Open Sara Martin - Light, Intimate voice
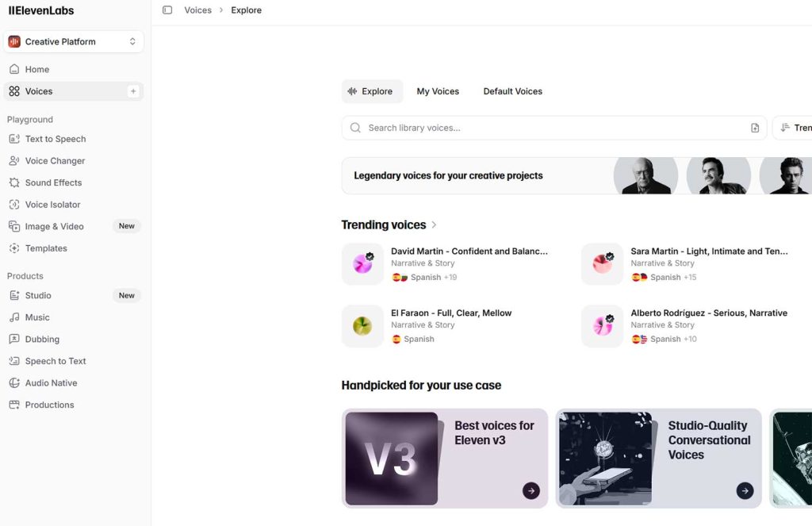The image size is (812, 526). [x=709, y=251]
